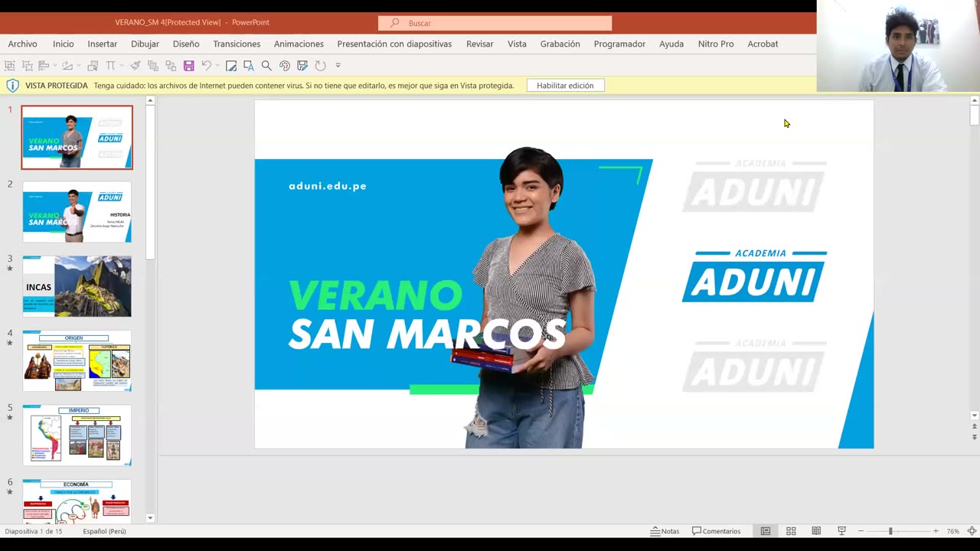Click Diapositiva 1 de 15 status text
The image size is (980, 551).
(34, 531)
